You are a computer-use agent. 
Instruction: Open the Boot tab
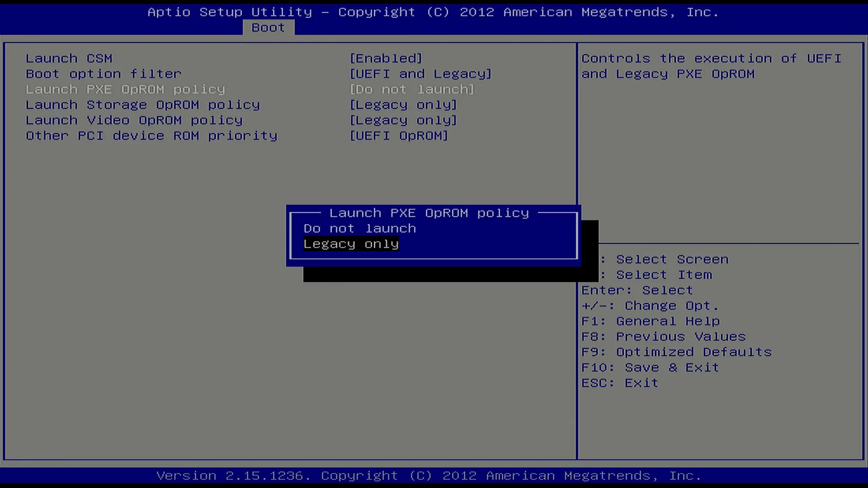coord(268,28)
